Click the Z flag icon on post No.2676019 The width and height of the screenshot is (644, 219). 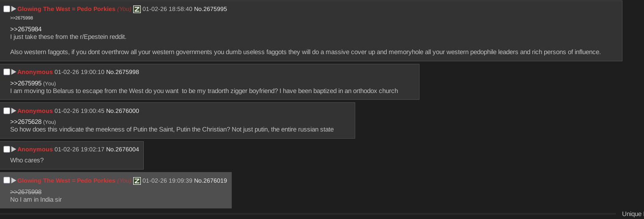[137, 181]
